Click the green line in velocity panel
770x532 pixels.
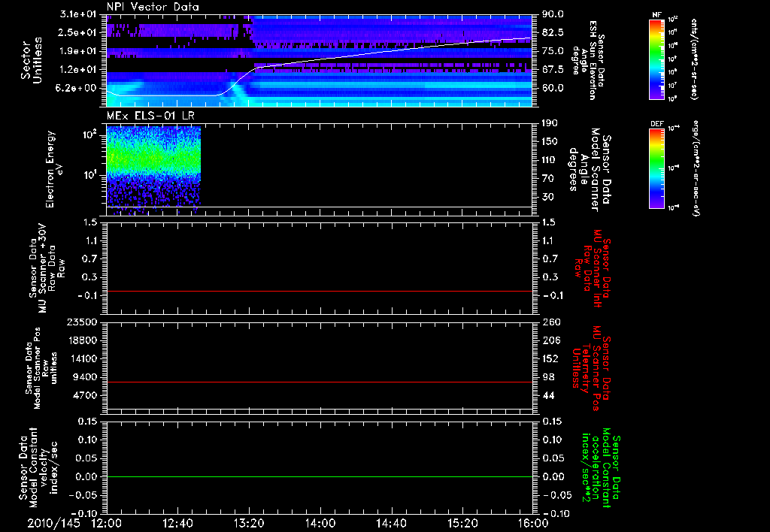[x=319, y=476]
